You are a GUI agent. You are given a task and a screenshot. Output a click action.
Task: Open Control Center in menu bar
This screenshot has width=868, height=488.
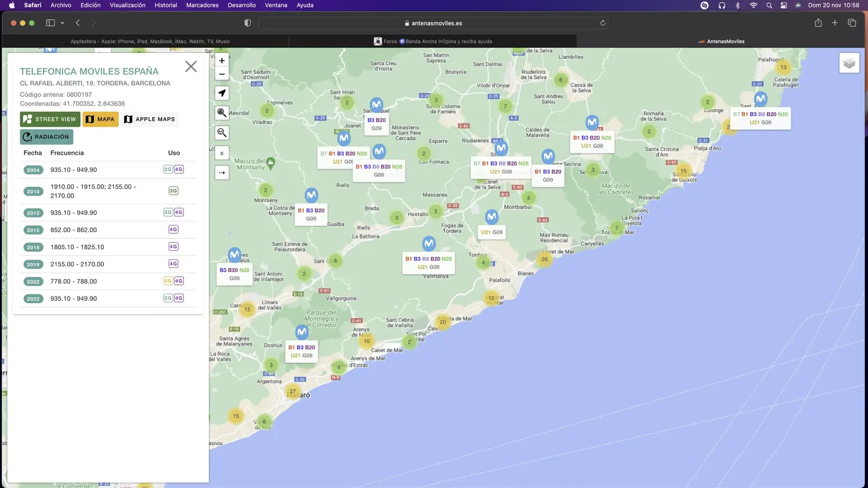pyautogui.click(x=784, y=5)
